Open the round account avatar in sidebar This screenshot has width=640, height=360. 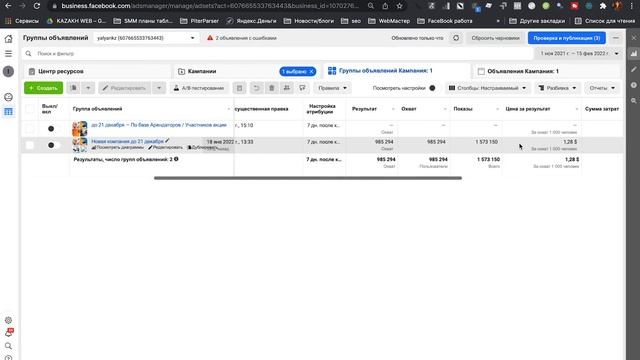(8, 71)
